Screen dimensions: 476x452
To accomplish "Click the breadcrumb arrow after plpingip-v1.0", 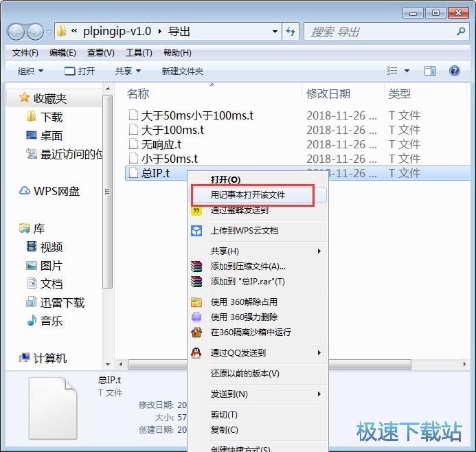I will 160,32.
